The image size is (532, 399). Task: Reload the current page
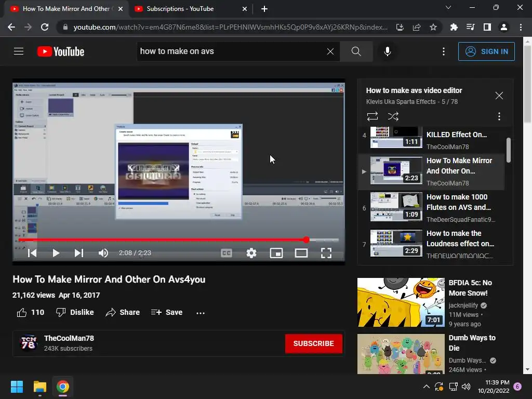pyautogui.click(x=45, y=27)
